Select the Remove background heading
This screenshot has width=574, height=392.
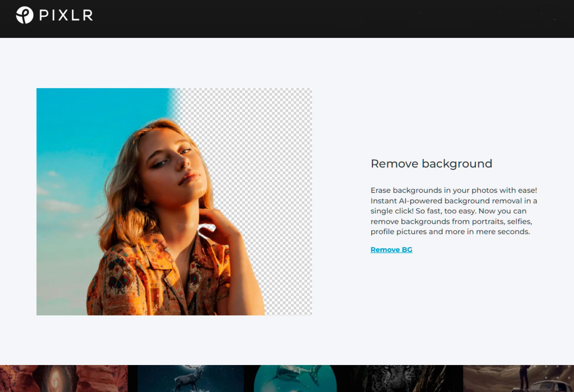[x=431, y=163]
